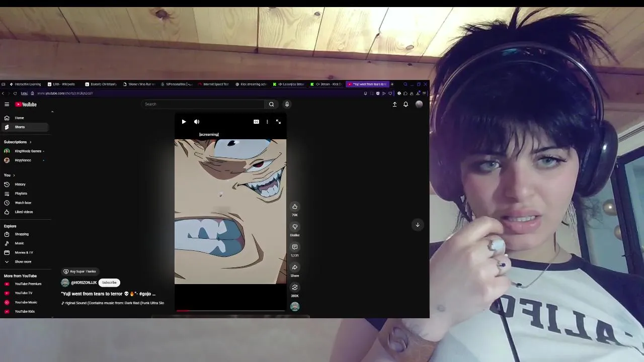Open the Remix button showing 380K
Screen dimensions: 644x362
pos(295,287)
